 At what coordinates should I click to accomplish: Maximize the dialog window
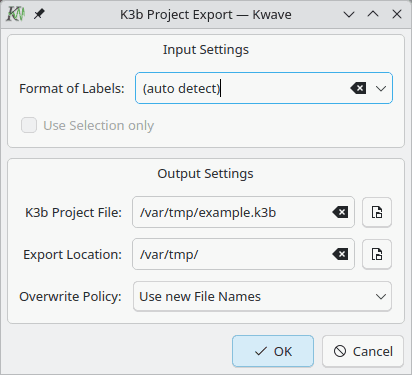[x=373, y=14]
